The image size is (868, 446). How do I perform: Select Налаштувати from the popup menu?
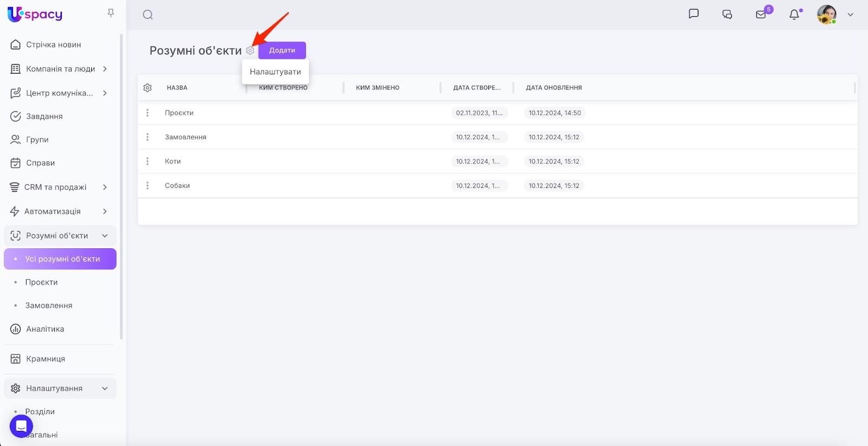coord(275,72)
